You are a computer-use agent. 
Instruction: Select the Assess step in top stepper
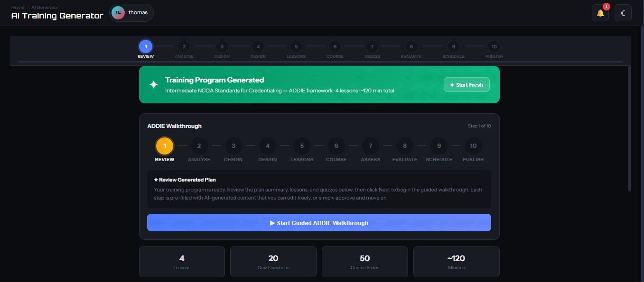coord(372,47)
